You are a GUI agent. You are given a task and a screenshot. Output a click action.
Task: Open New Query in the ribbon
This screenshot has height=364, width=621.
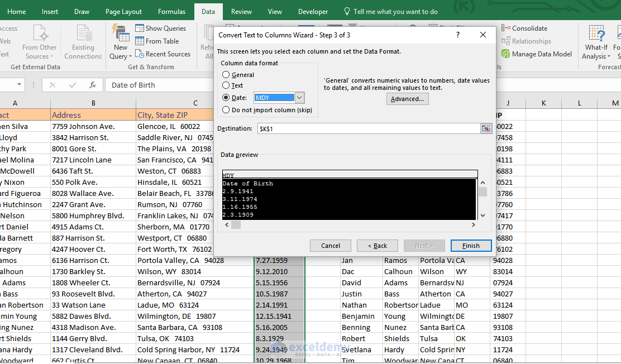(120, 41)
